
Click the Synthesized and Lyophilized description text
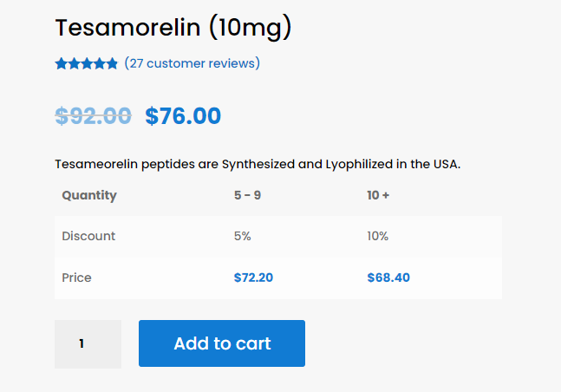258,163
